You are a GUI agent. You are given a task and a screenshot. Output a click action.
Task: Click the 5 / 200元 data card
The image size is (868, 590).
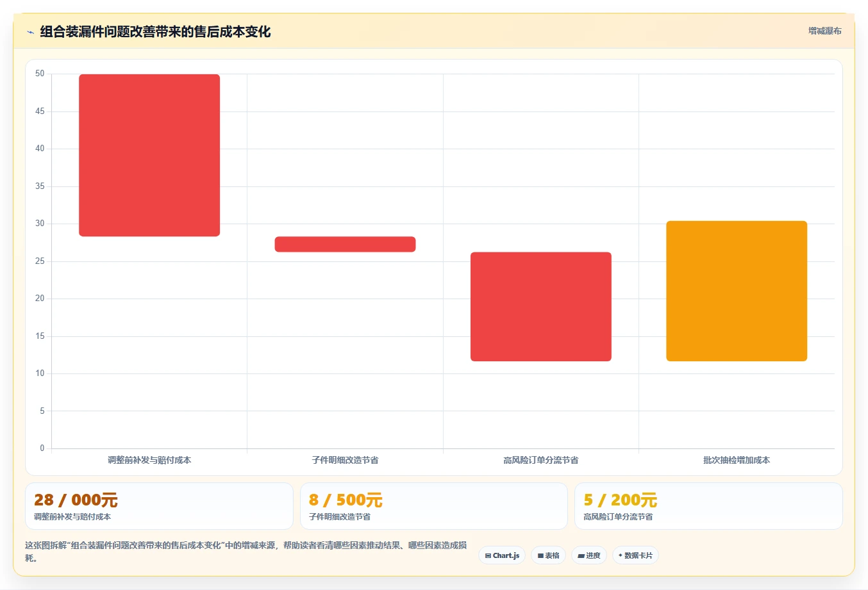pyautogui.click(x=708, y=506)
